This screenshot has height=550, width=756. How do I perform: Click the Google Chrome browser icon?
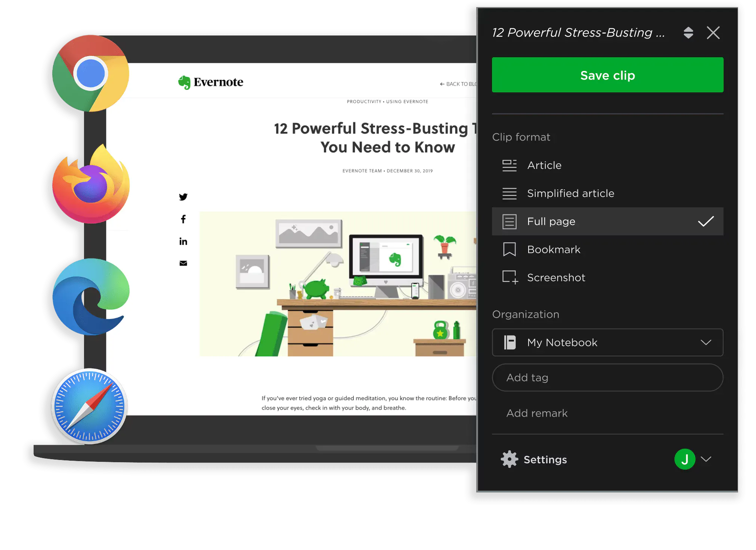[x=91, y=73]
